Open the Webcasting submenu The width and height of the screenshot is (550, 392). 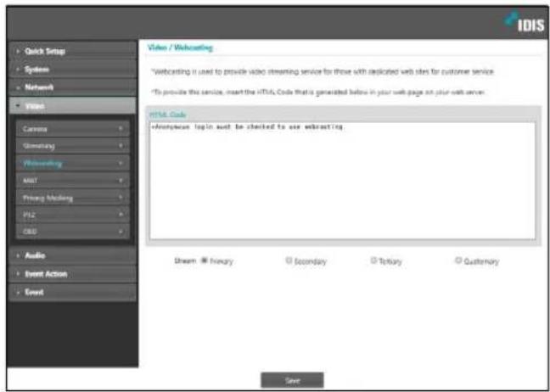tap(73, 163)
